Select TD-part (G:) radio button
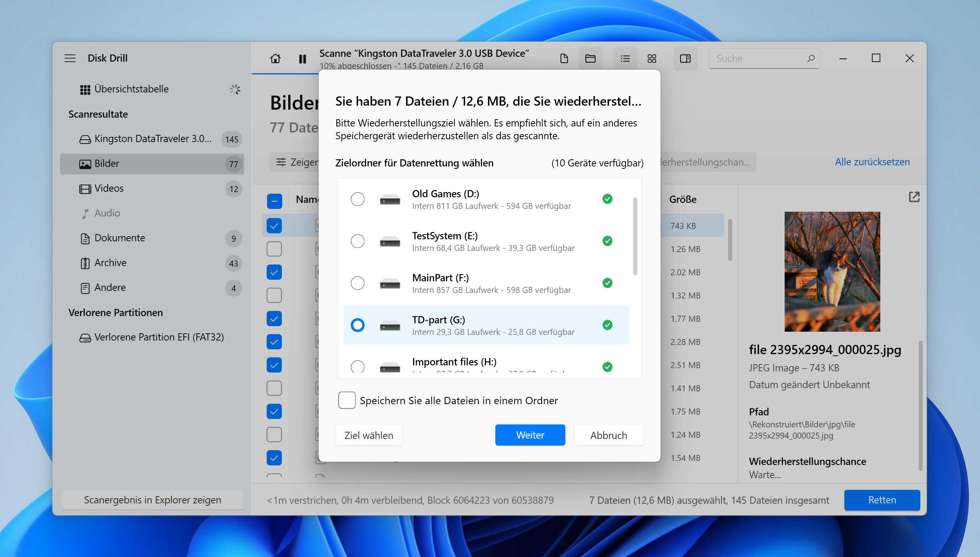The image size is (980, 557). point(357,325)
